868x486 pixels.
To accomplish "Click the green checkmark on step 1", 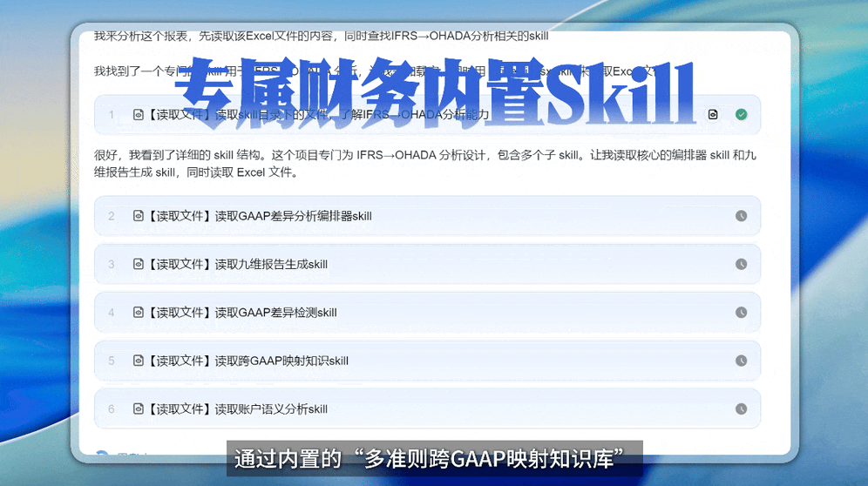I will [742, 115].
